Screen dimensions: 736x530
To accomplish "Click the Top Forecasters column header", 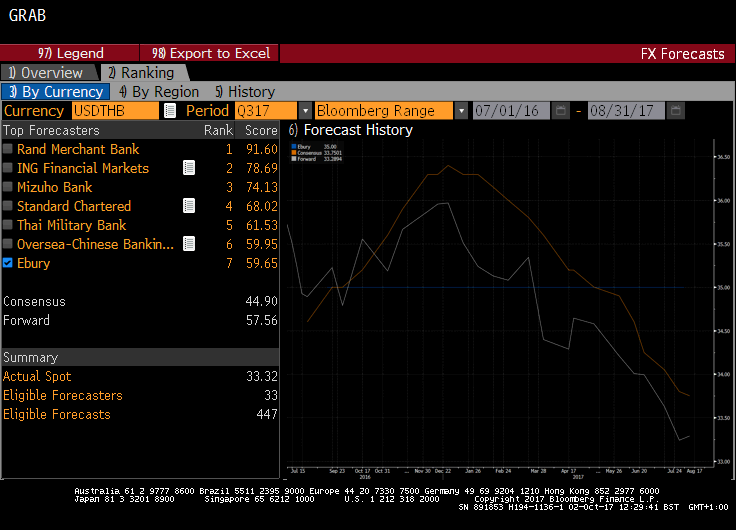I will pyautogui.click(x=51, y=130).
